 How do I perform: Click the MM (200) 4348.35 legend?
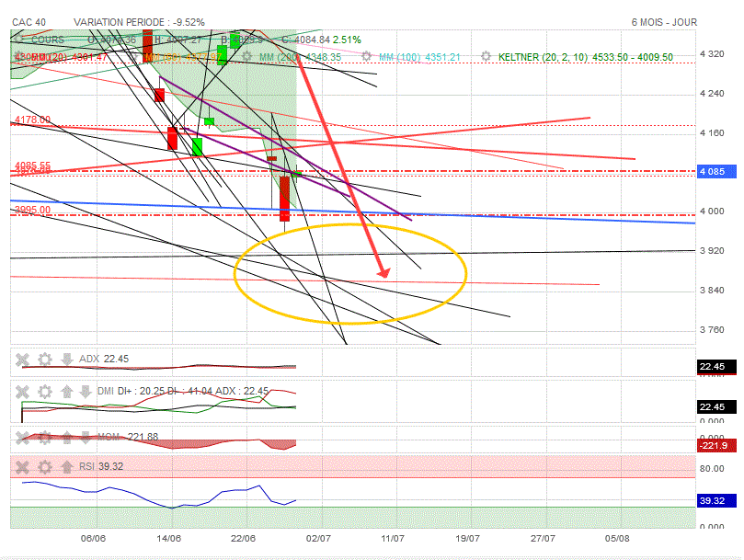click(300, 57)
